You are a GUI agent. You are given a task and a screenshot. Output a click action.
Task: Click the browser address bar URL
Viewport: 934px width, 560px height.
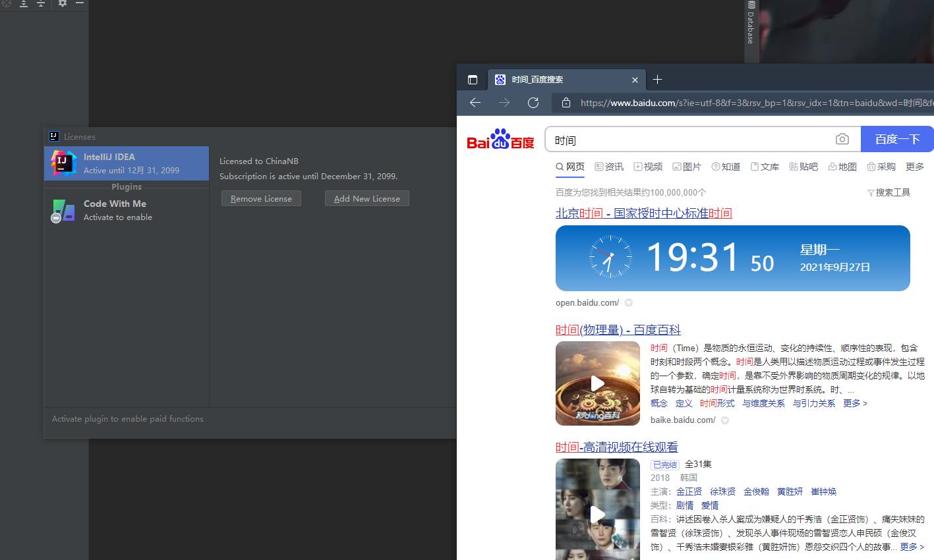pyautogui.click(x=757, y=103)
